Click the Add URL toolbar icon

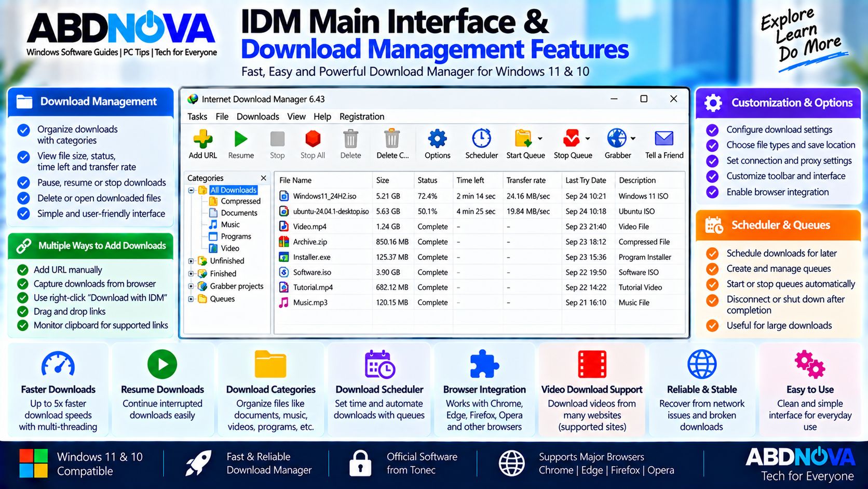[x=202, y=139]
